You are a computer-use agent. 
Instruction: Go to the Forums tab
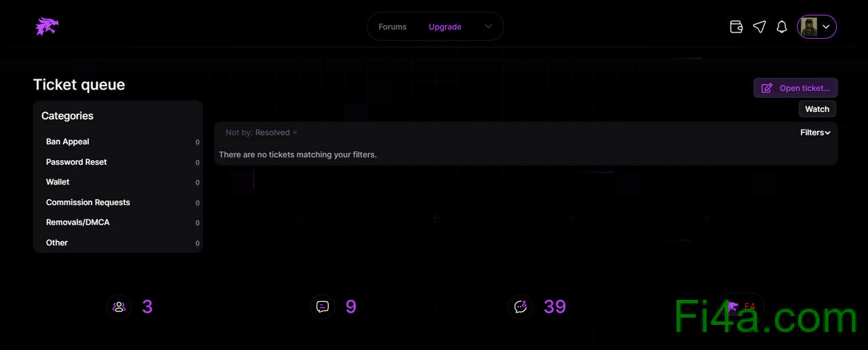click(392, 27)
